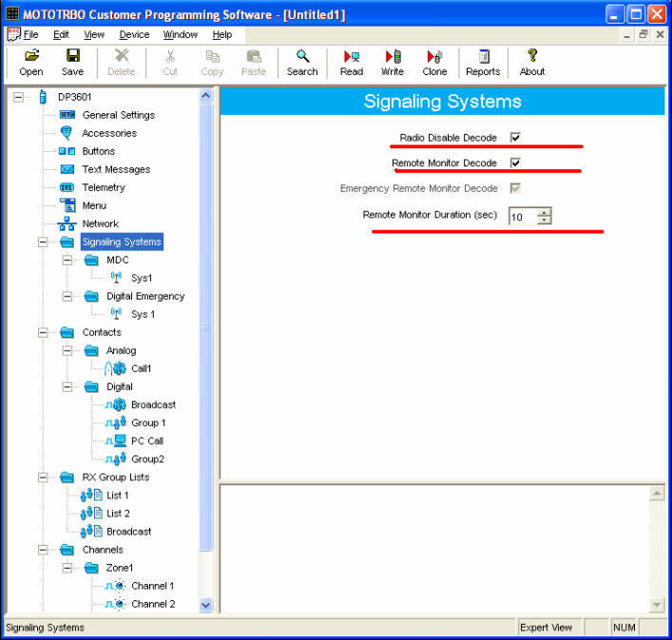The height and width of the screenshot is (640, 672).
Task: Click the Clone toolbar icon
Action: tap(434, 56)
